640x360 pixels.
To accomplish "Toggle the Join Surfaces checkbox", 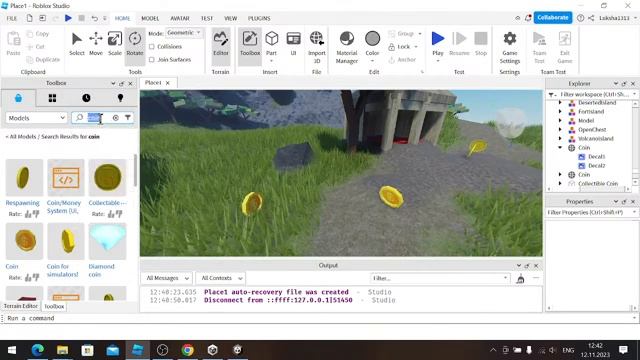I will 152,60.
